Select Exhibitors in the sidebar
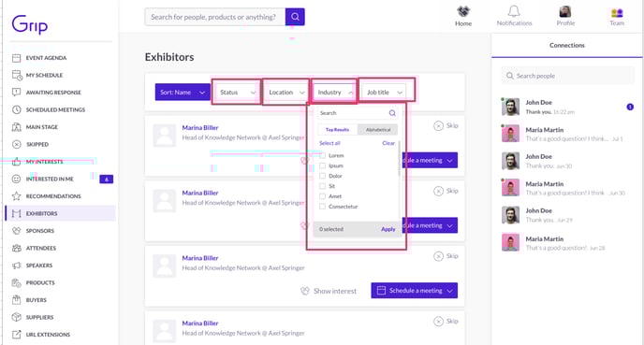 [x=60, y=213]
